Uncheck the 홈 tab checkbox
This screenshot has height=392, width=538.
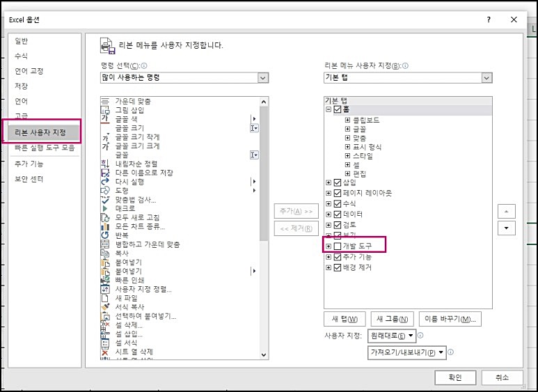click(x=338, y=109)
